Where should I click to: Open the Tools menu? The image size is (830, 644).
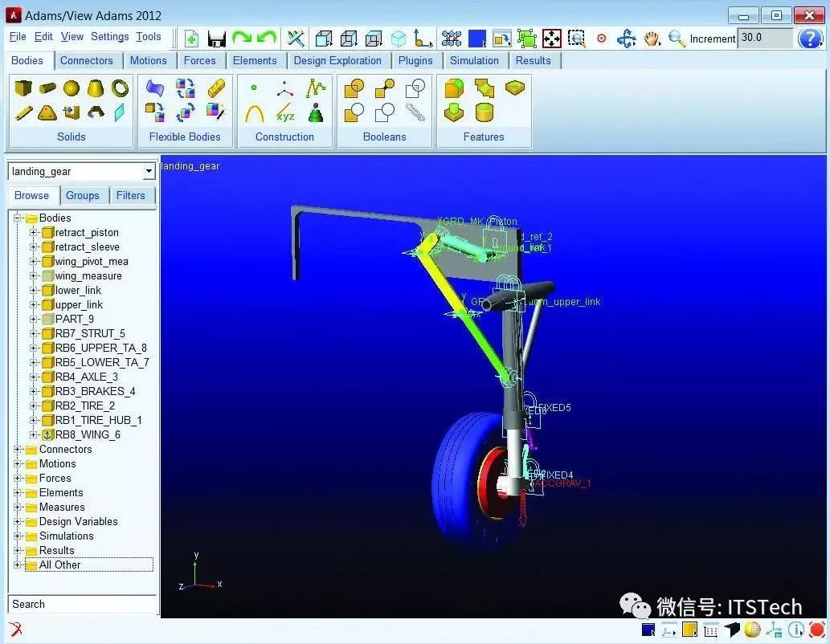[148, 36]
